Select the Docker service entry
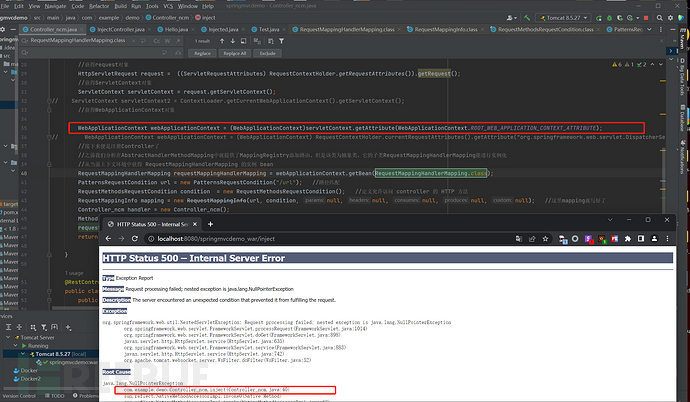Screen dimensions: 690x402 (26, 370)
